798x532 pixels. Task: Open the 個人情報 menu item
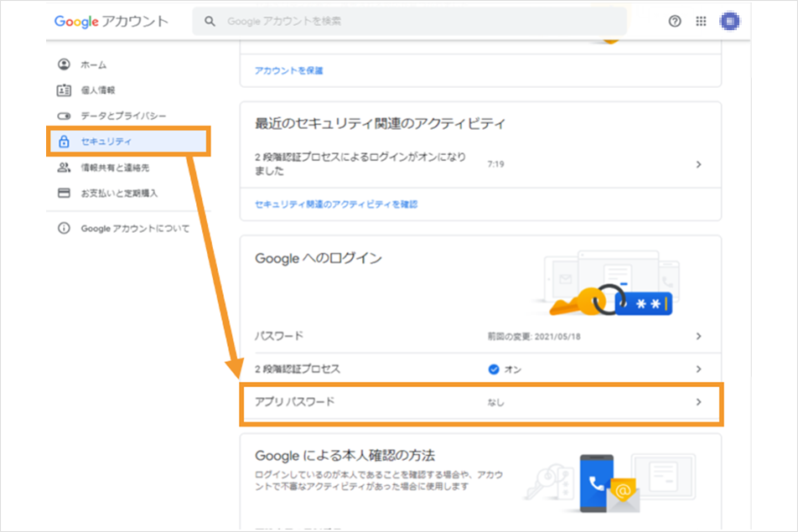[x=128, y=90]
